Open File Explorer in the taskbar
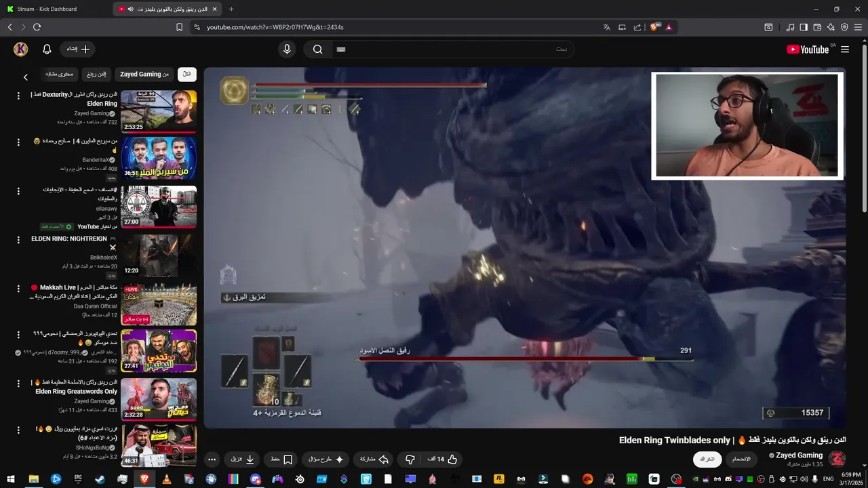This screenshot has width=868, height=488. pyautogui.click(x=33, y=479)
